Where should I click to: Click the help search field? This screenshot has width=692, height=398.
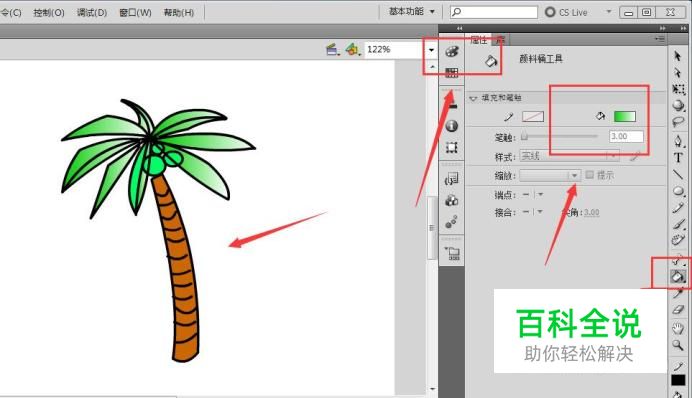point(494,12)
